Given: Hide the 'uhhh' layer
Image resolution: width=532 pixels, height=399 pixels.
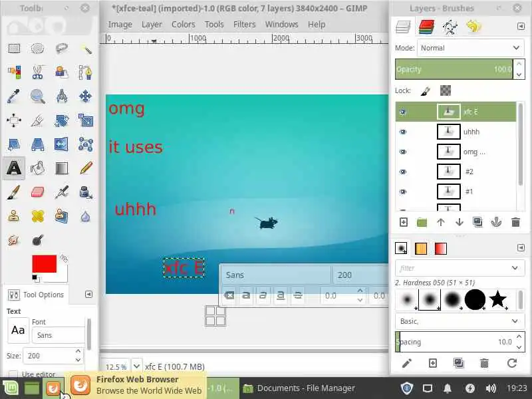Looking at the screenshot, I should click(403, 132).
